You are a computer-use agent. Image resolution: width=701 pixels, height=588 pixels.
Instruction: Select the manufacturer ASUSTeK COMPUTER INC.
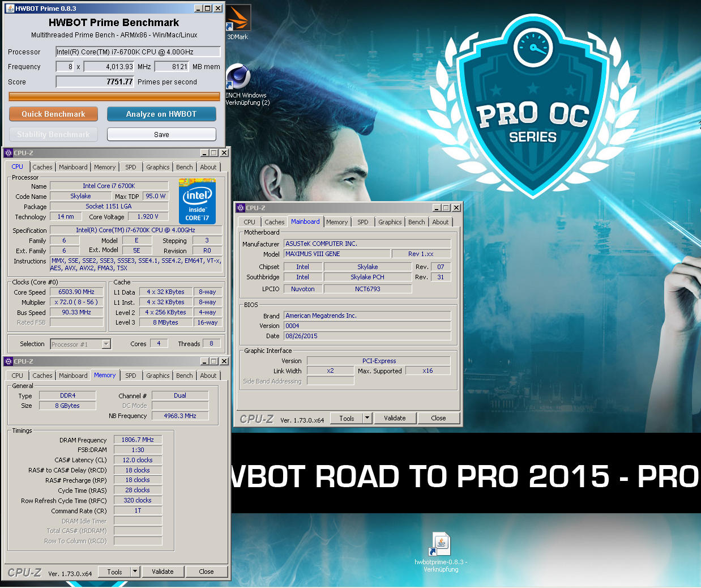pos(367,244)
